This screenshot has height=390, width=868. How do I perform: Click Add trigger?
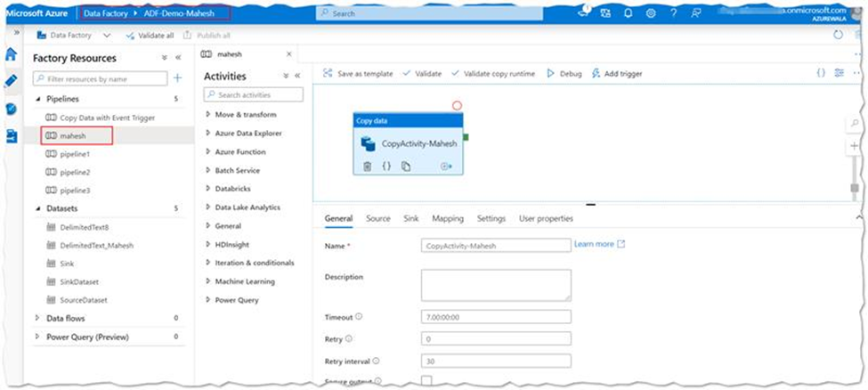coord(617,73)
